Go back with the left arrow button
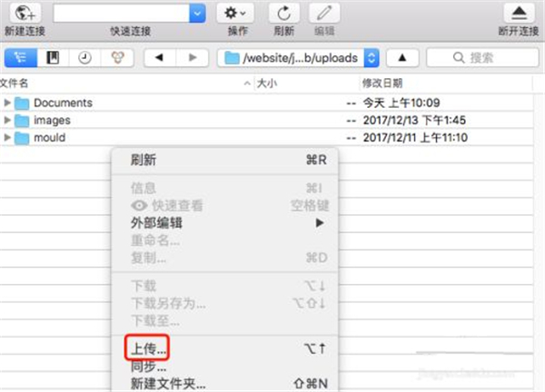The height and width of the screenshot is (392, 545). [160, 58]
